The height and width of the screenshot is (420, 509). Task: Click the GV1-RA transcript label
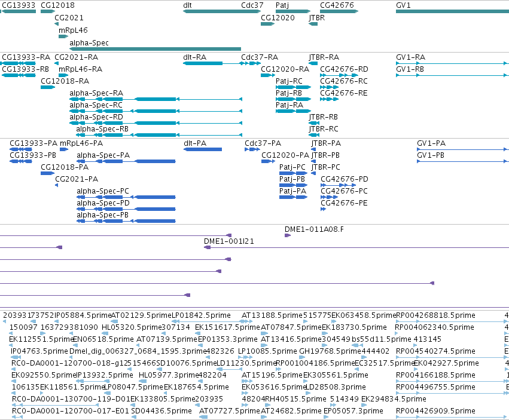411,57
